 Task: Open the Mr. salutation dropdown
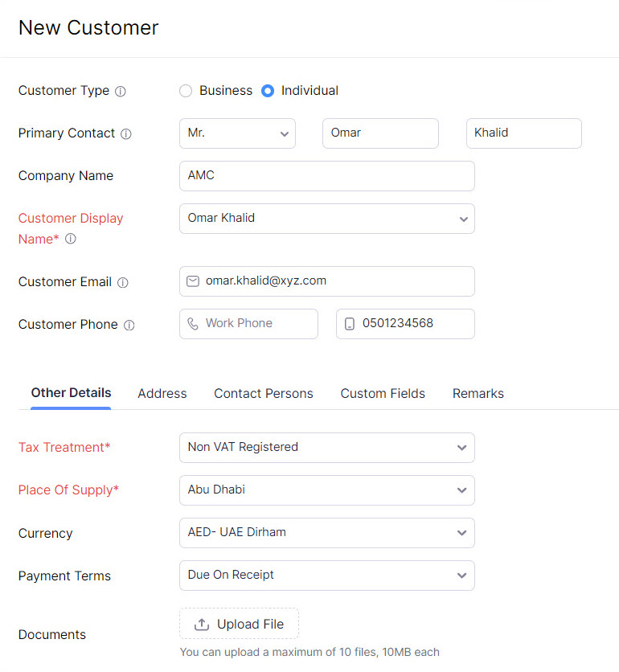237,133
